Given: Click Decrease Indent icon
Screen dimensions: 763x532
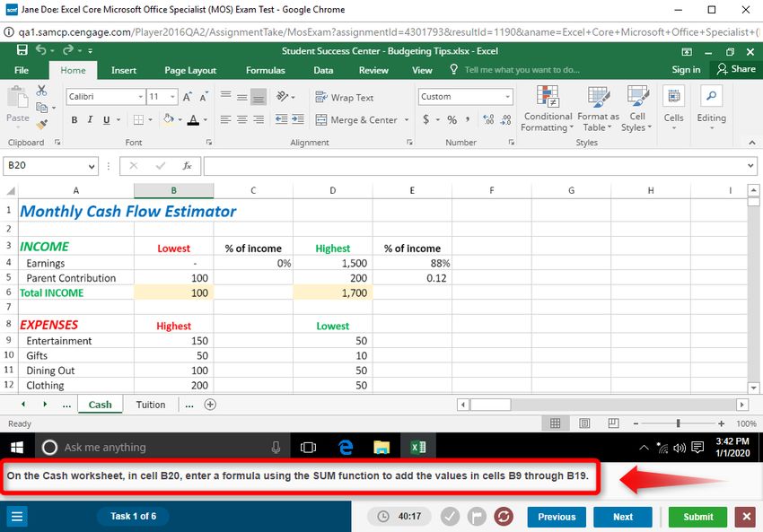Looking at the screenshot, I should coord(281,119).
